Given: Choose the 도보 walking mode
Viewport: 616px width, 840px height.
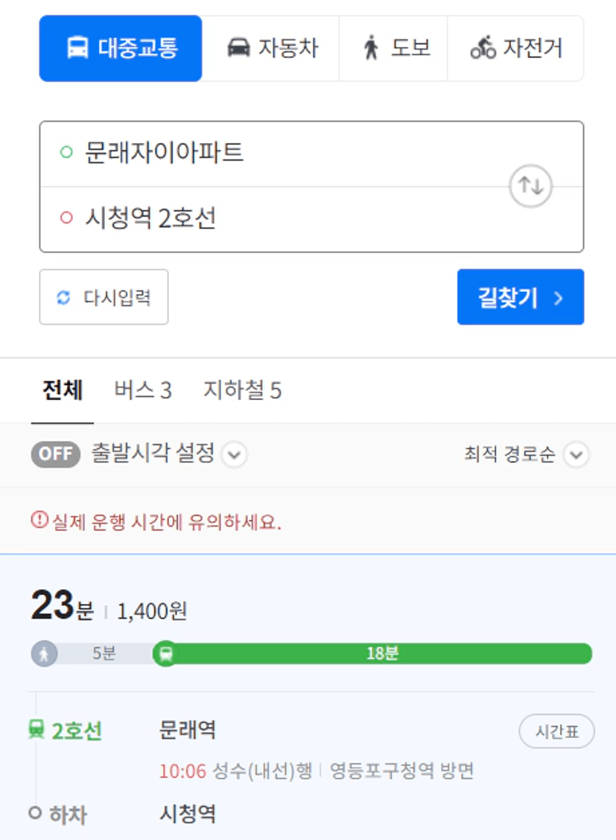Looking at the screenshot, I should (x=394, y=48).
